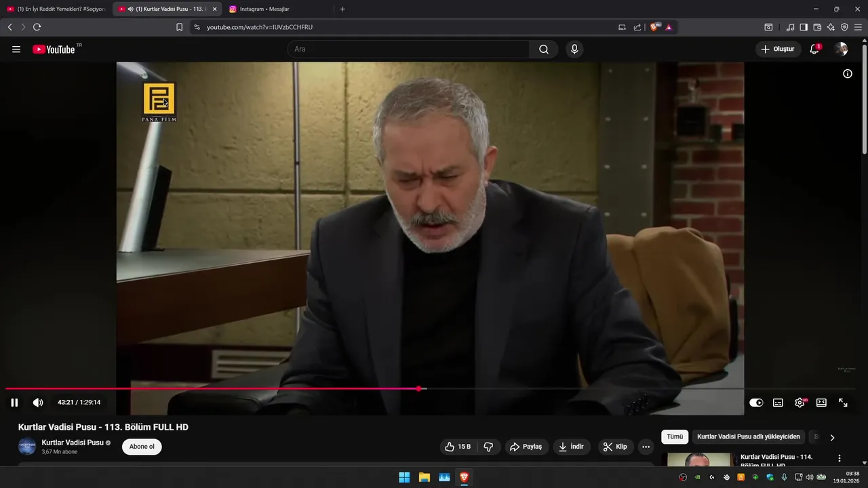
Task: Show next filter chips with arrow
Action: pyautogui.click(x=832, y=437)
